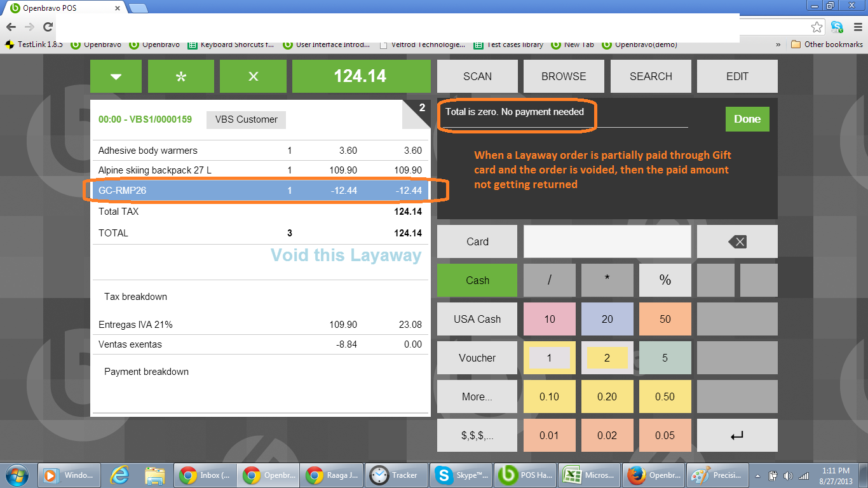Tap the 0.50 coin key
This screenshot has height=488, width=868.
click(665, 396)
